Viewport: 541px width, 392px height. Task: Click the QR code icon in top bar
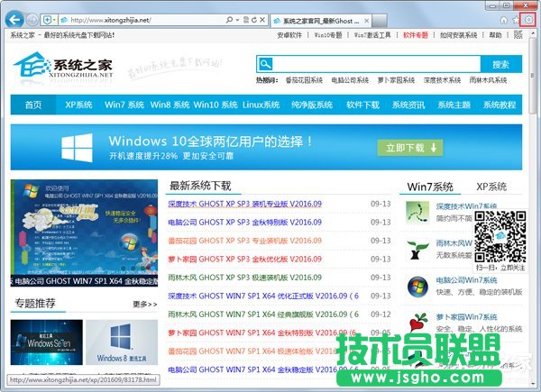pos(518,34)
